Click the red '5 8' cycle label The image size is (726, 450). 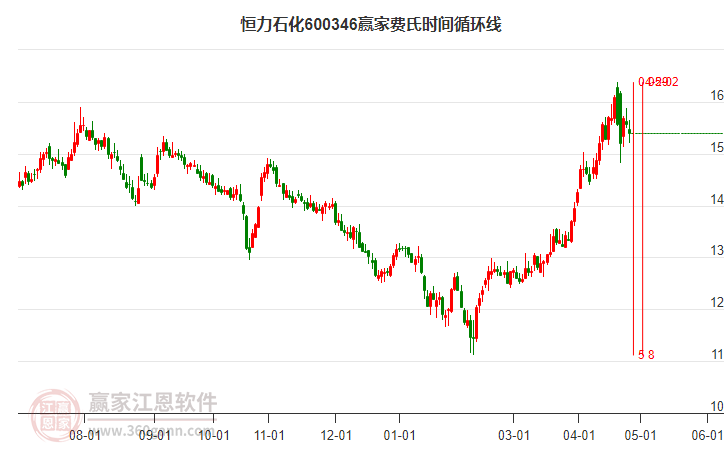coord(645,355)
